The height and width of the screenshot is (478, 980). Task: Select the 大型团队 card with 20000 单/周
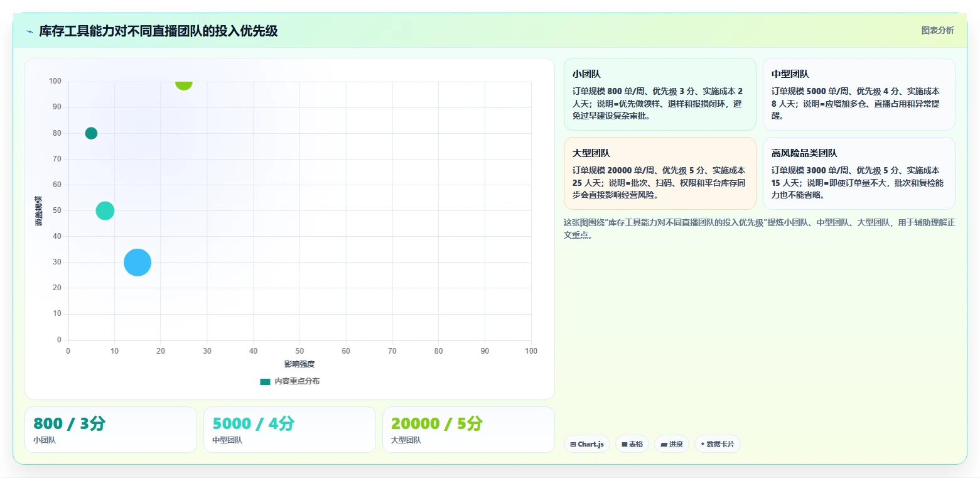[x=660, y=173]
